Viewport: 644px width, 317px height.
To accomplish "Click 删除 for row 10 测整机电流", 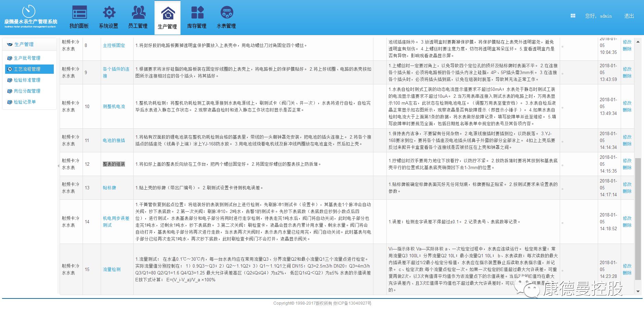I will click(627, 110).
